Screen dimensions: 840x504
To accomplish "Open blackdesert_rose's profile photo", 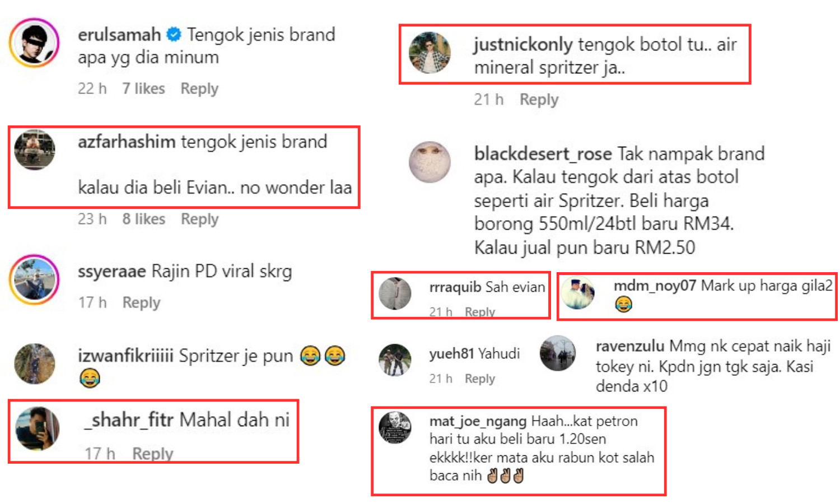I will [x=430, y=162].
